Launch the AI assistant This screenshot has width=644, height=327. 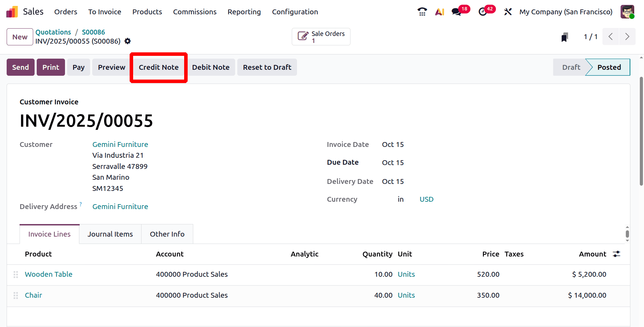click(439, 12)
